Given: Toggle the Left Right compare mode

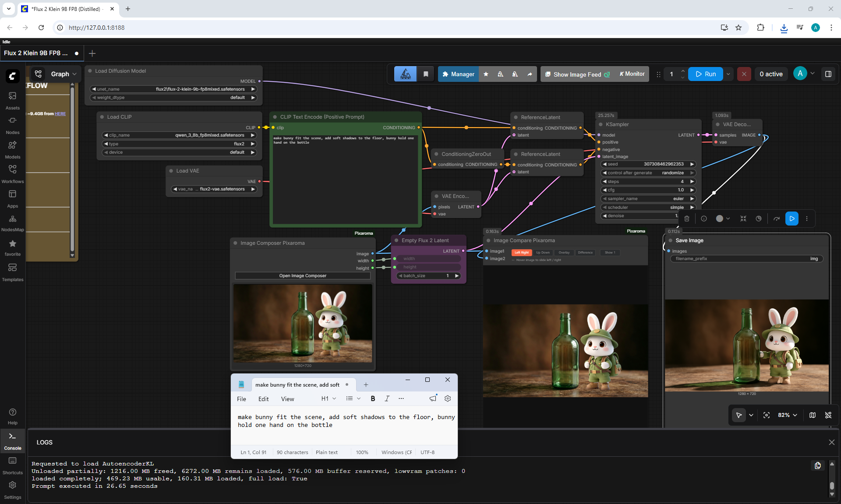Looking at the screenshot, I should click(521, 253).
